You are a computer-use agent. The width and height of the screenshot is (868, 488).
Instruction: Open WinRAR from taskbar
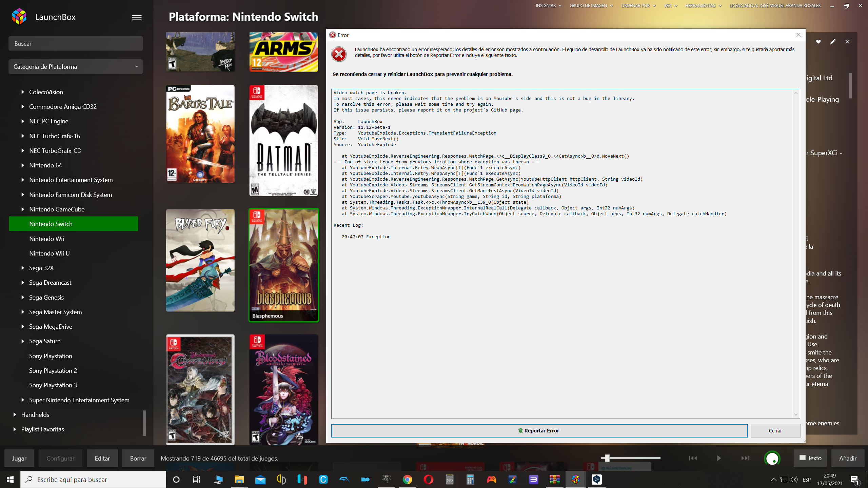554,480
